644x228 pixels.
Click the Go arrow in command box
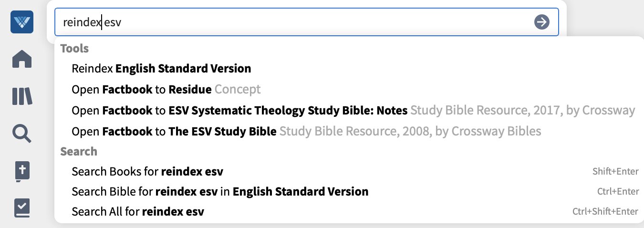(x=541, y=22)
